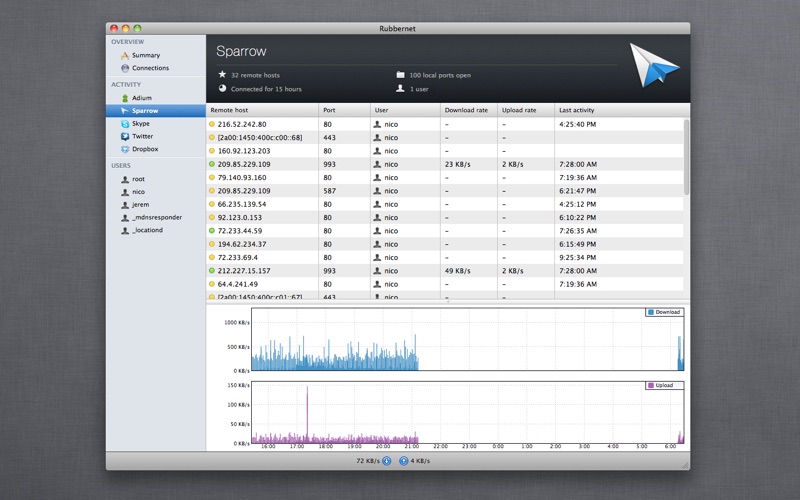Open the Summary overview icon
Screen dimensions: 800x500
click(124, 55)
